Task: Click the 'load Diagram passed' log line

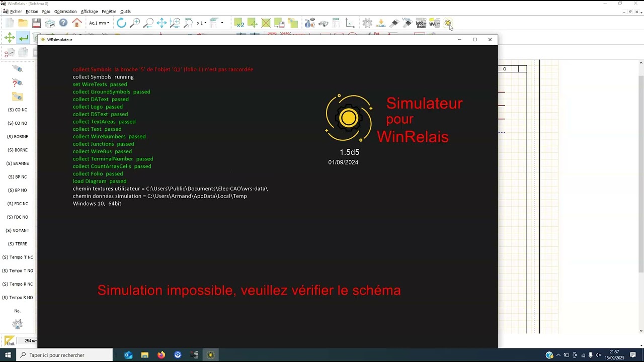Action: tap(100, 181)
